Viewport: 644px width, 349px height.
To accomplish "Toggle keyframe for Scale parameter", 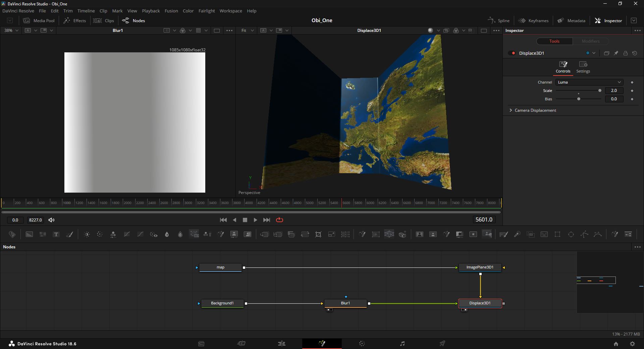I will 632,91.
